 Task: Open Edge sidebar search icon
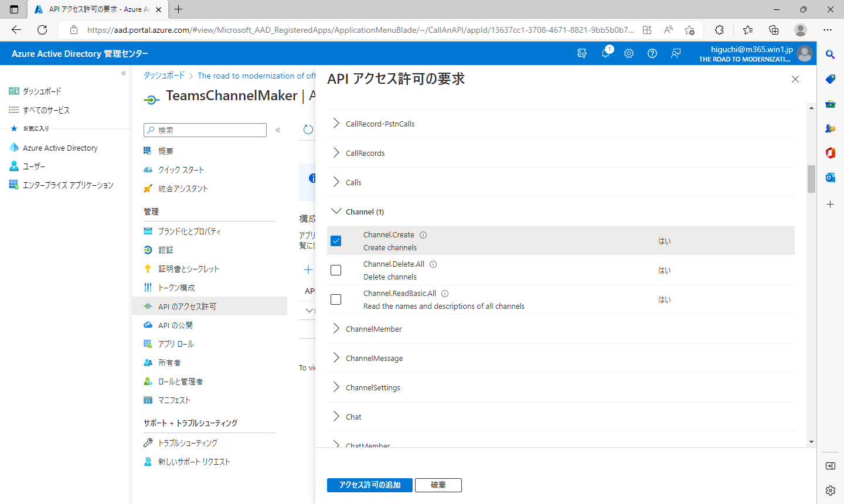831,55
